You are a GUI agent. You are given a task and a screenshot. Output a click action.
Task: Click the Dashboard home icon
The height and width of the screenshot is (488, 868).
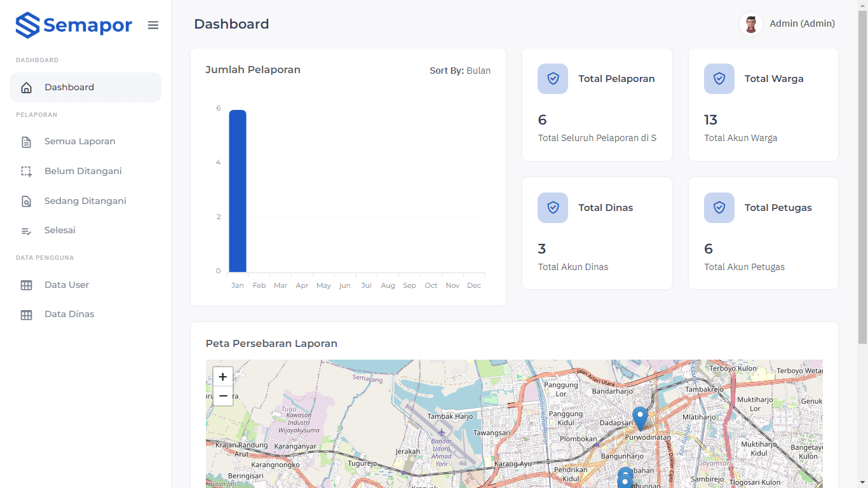pyautogui.click(x=26, y=88)
